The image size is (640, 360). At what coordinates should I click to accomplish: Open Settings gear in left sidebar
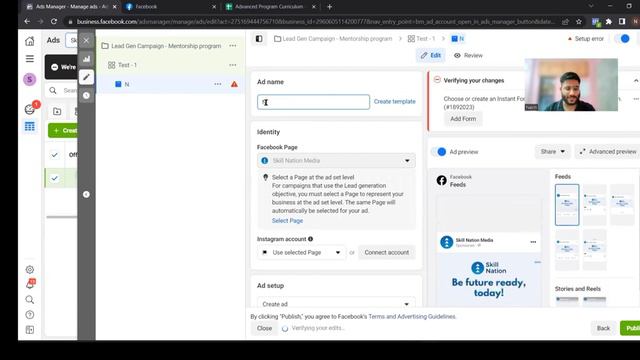29,269
